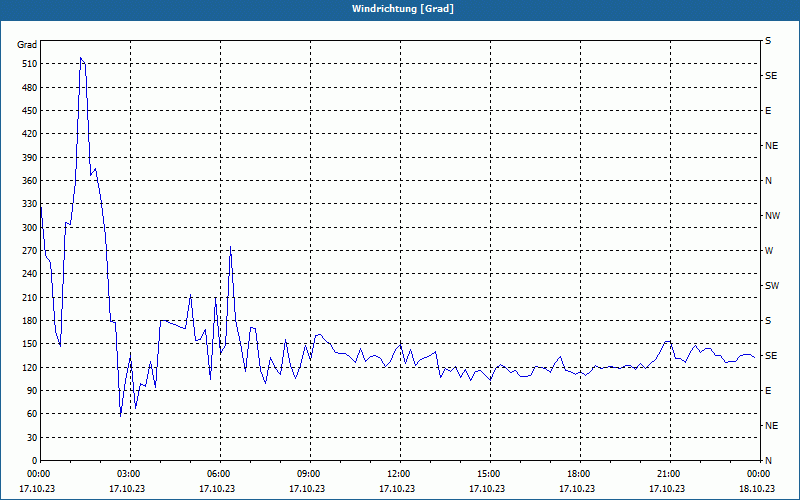Screen dimensions: 800x500
Task: Click the blue line spike just after 06:00
Action: click(230, 247)
